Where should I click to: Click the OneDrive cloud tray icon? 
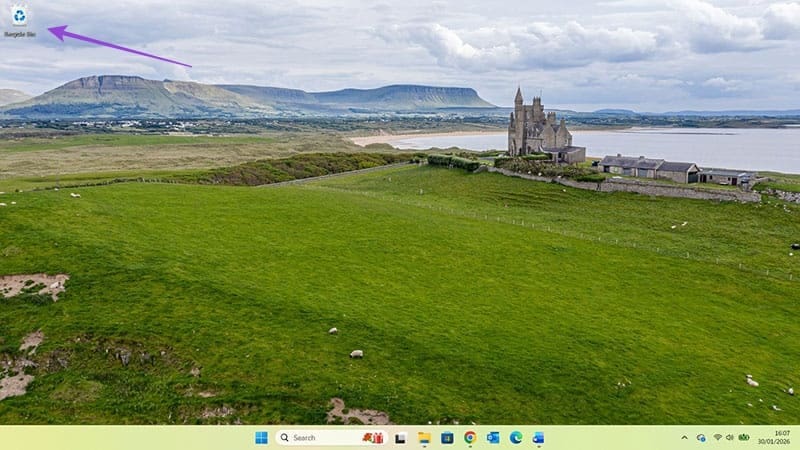coord(701,438)
